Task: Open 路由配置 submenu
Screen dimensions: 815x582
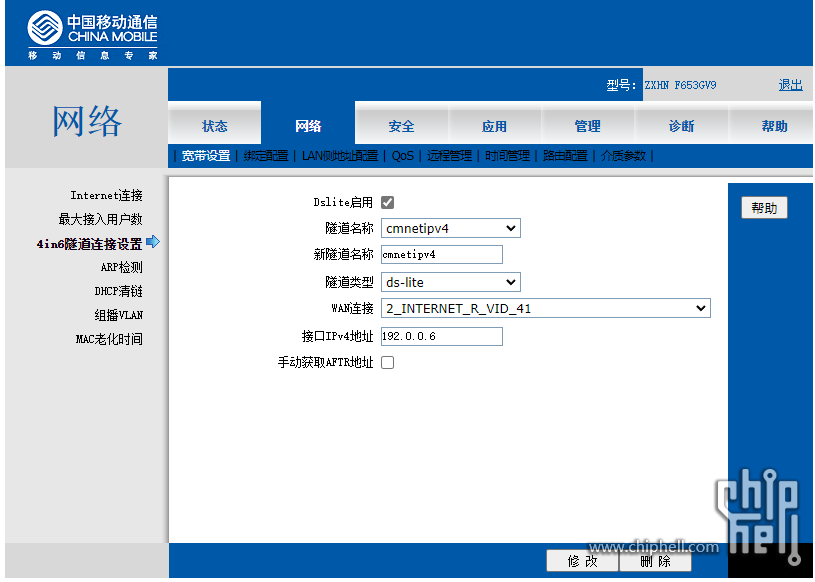Action: 565,155
